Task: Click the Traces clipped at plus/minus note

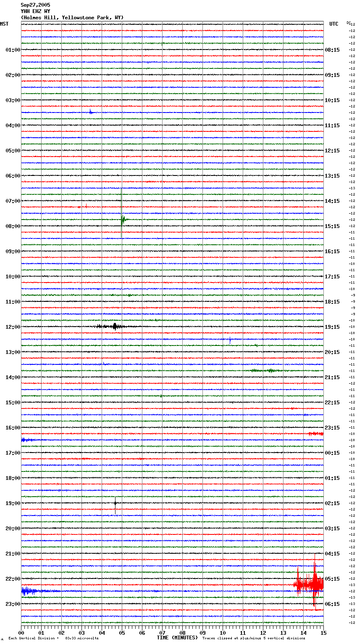Action: (254, 638)
